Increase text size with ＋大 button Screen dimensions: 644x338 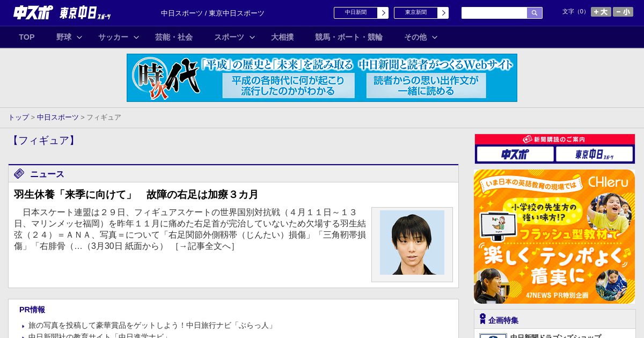point(601,12)
